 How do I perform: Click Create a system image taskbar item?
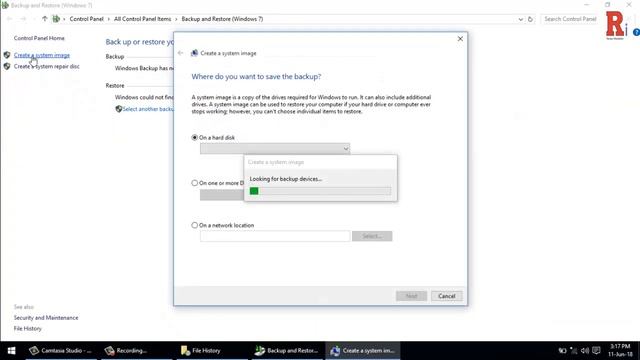(x=362, y=351)
